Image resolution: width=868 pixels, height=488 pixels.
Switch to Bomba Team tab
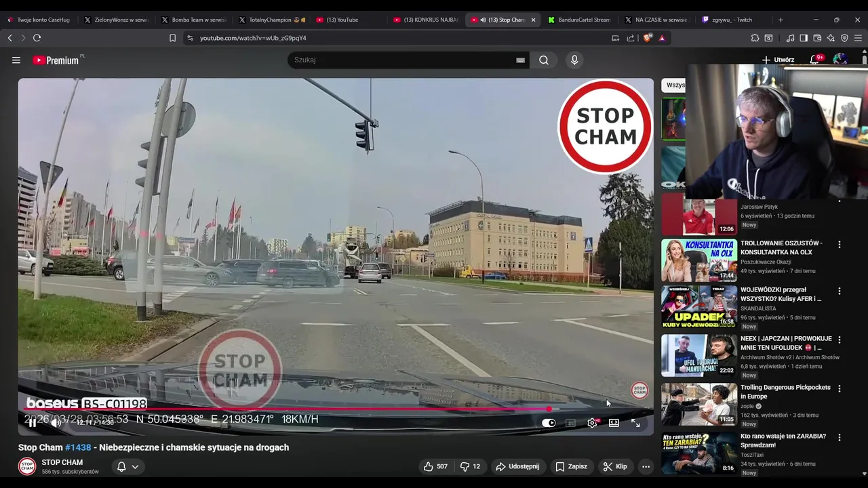click(x=193, y=20)
